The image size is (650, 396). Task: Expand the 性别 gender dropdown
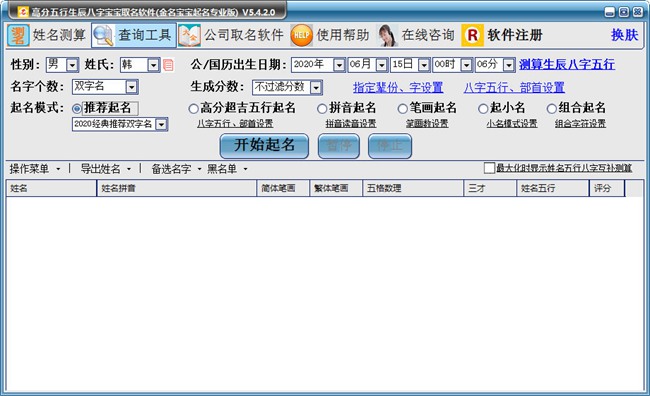click(73, 65)
